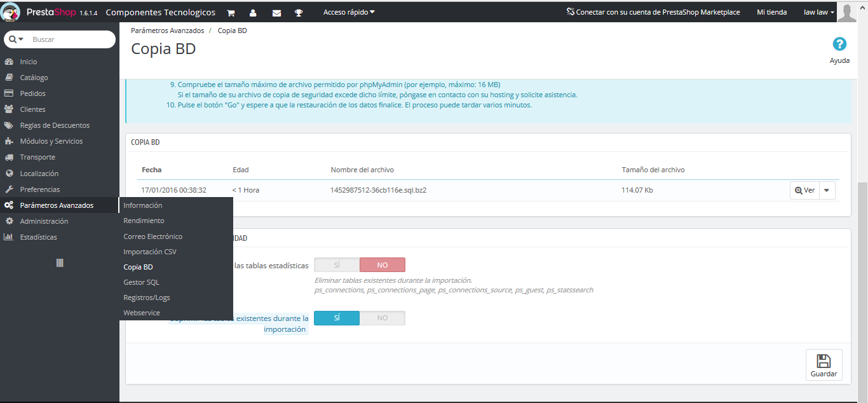
Task: Open the Acceso rápido dropdown
Action: 349,12
